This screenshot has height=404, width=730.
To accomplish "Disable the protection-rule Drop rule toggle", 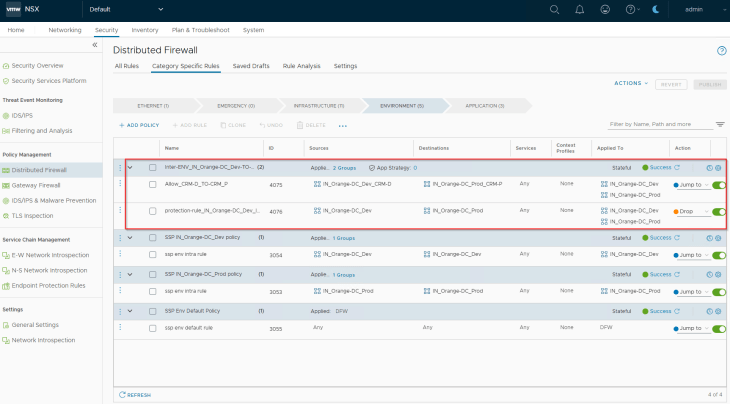I will click(718, 212).
